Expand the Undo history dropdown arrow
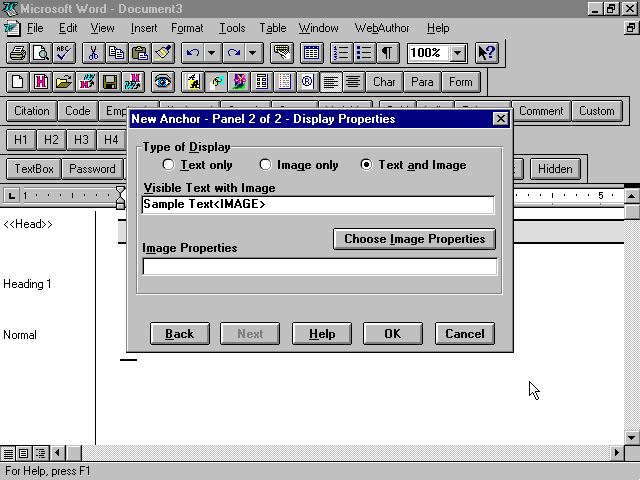This screenshot has width=640, height=480. (x=212, y=53)
